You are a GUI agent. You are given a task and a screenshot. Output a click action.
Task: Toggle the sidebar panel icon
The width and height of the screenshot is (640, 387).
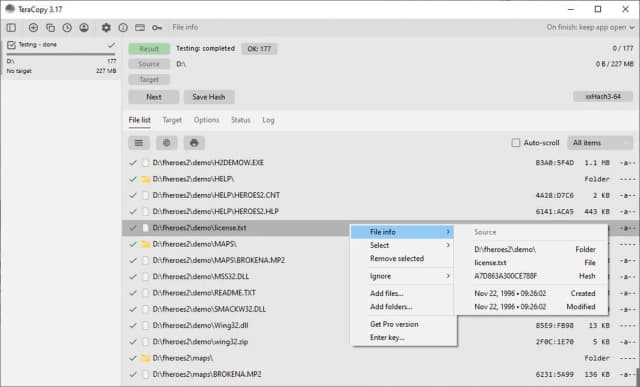11,28
